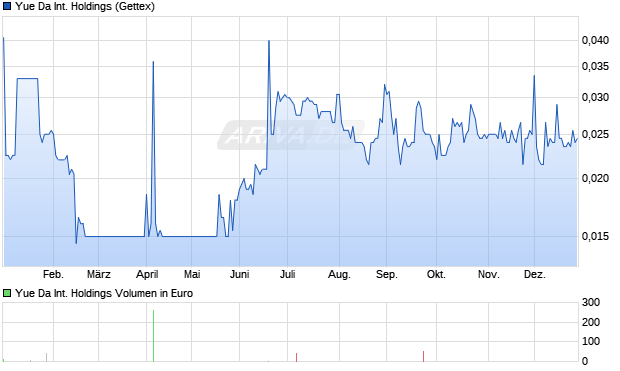Image resolution: width=620 pixels, height=371 pixels.
Task: Click the 0 volume axis label
Action: [x=585, y=360]
